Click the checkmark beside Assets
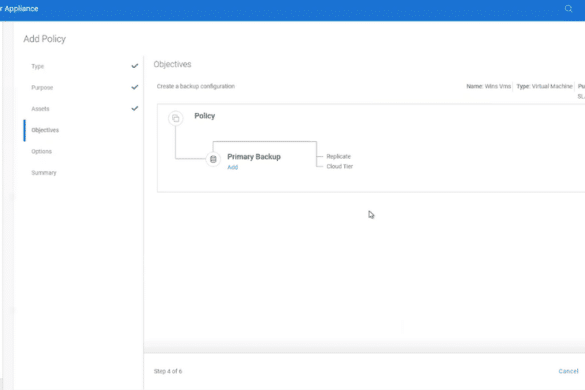The height and width of the screenshot is (390, 585). (x=135, y=109)
